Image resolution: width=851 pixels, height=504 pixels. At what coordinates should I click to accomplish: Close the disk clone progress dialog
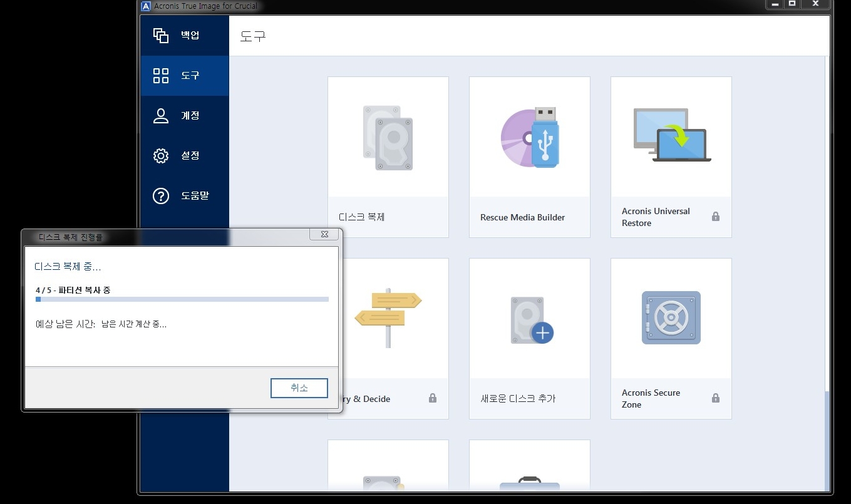(x=324, y=234)
